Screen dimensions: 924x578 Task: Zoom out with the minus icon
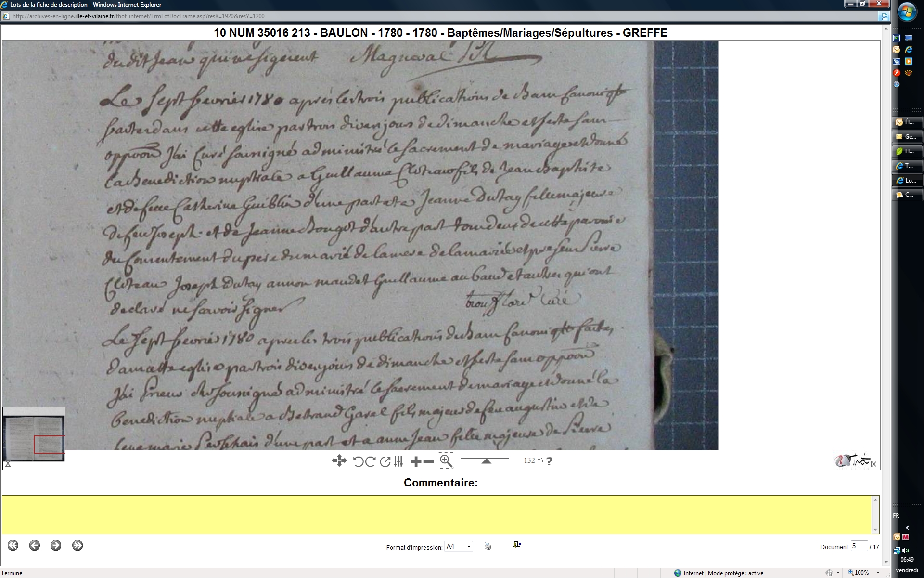point(428,461)
